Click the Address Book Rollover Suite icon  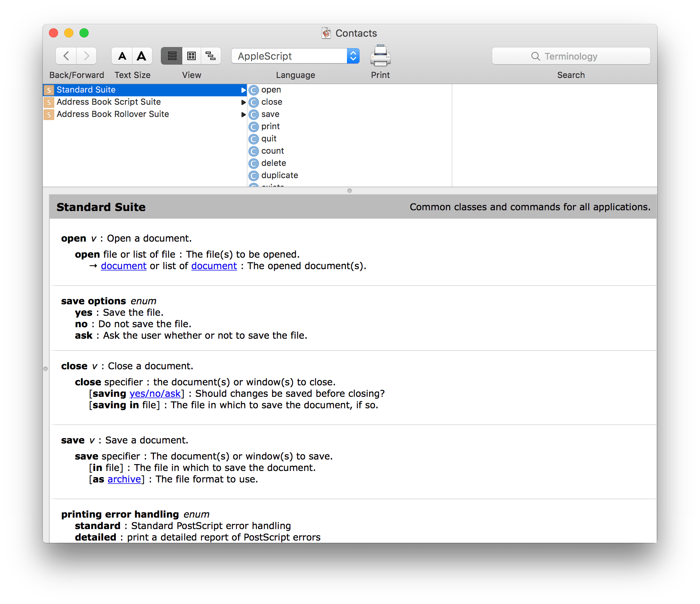(49, 115)
